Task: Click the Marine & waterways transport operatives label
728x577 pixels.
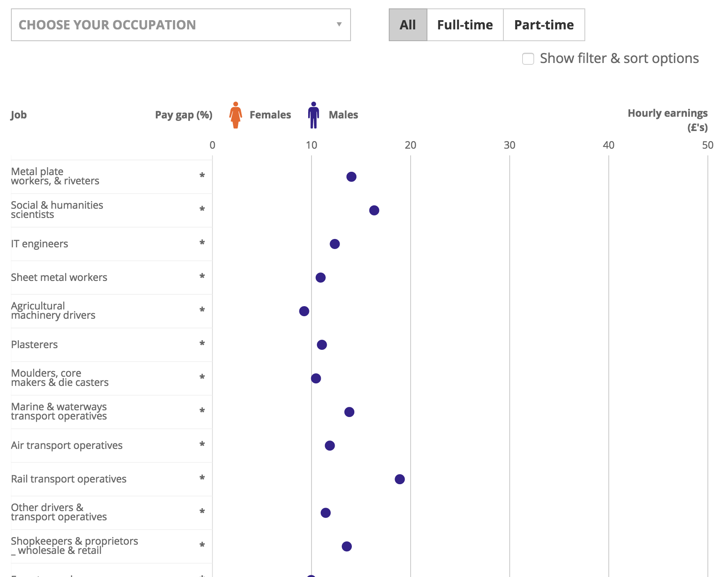Action: tap(59, 412)
